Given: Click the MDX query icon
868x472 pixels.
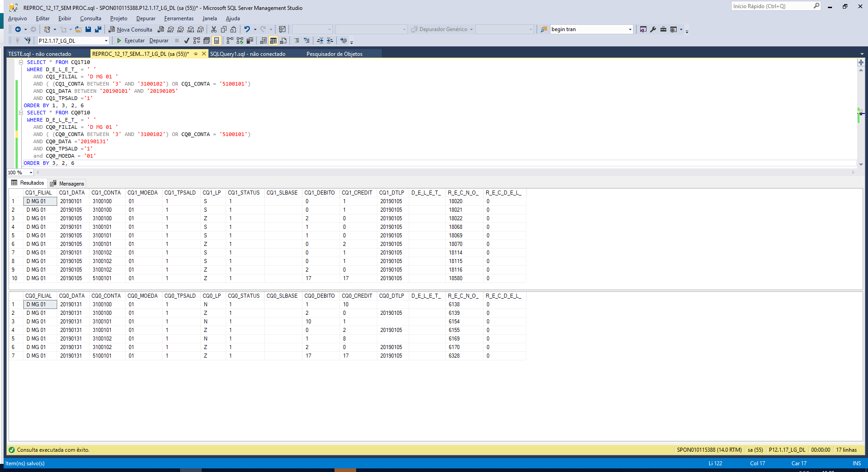Looking at the screenshot, I should [171, 29].
